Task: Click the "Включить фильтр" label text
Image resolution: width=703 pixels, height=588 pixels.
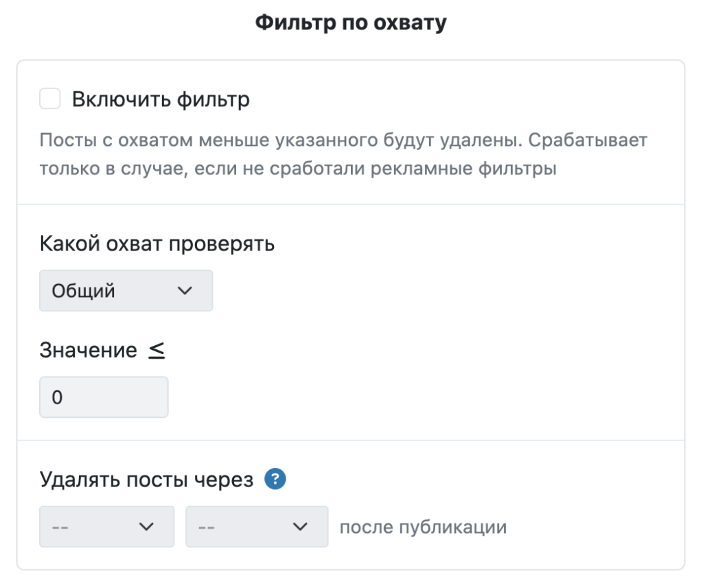Action: [x=161, y=100]
